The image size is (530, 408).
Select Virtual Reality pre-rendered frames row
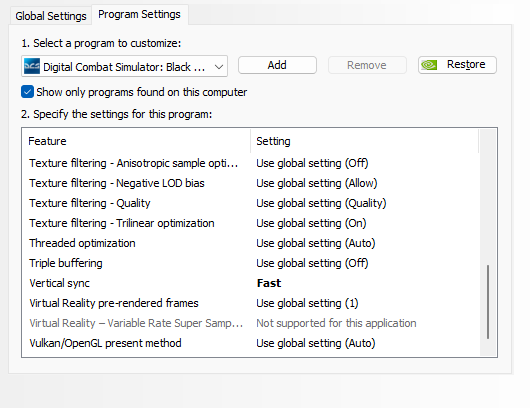pos(250,303)
